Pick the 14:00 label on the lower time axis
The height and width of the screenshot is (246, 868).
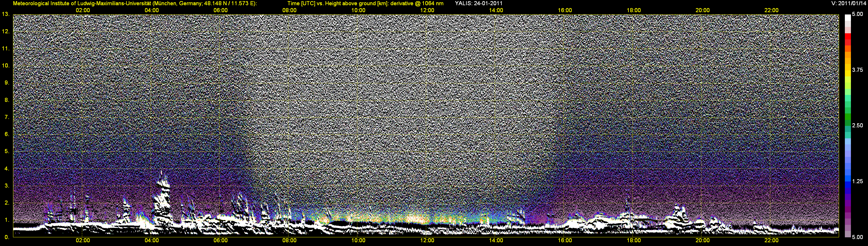pos(496,241)
